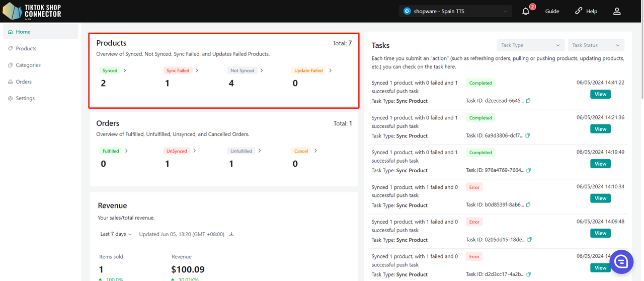The height and width of the screenshot is (281, 644).
Task: View the 14:41:22 completed task
Action: 600,94
